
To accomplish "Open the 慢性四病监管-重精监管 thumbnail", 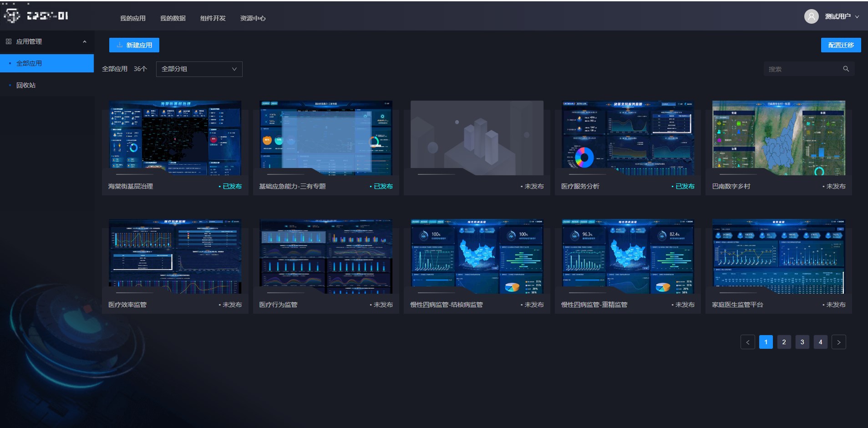I will coord(628,256).
